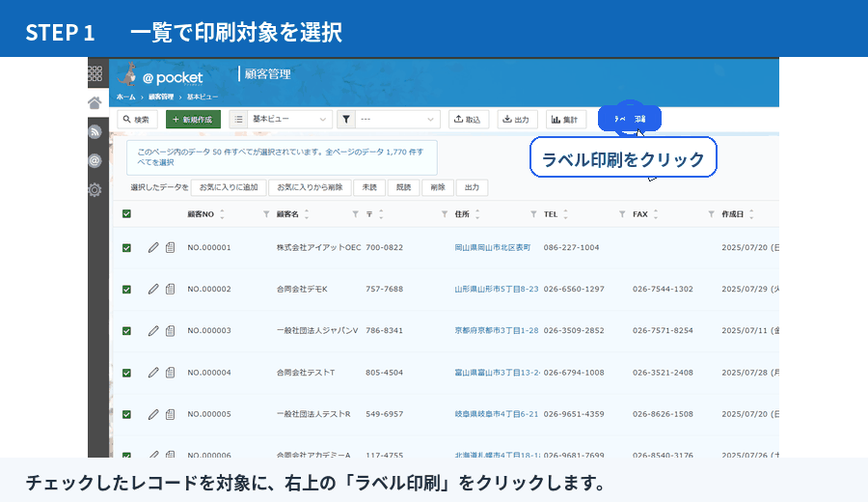Image resolution: width=868 pixels, height=502 pixels.
Task: Open detail document icon for NO.000005
Action: pyautogui.click(x=170, y=414)
